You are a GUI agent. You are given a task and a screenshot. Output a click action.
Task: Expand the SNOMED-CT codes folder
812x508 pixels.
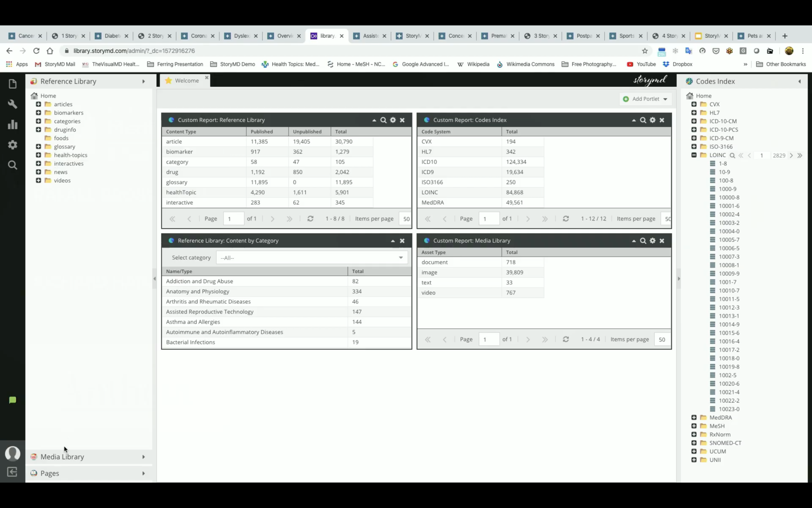point(694,443)
